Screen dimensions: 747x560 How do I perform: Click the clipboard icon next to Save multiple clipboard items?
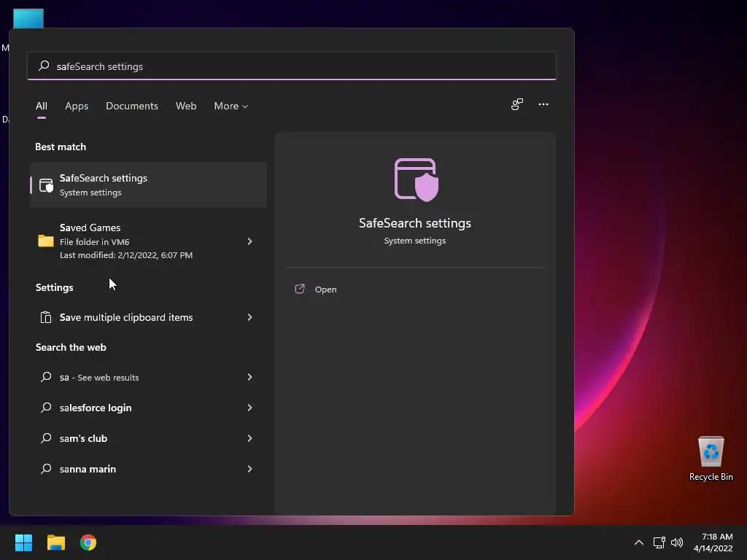(46, 317)
